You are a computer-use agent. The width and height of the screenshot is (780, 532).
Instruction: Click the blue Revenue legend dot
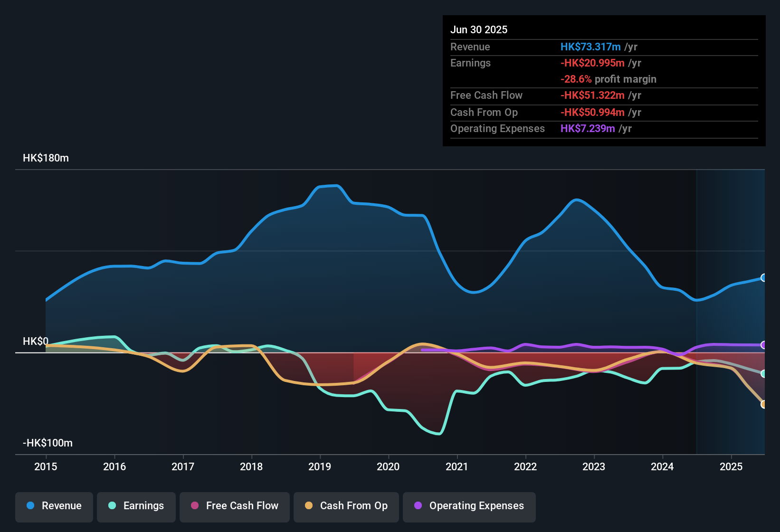click(30, 506)
